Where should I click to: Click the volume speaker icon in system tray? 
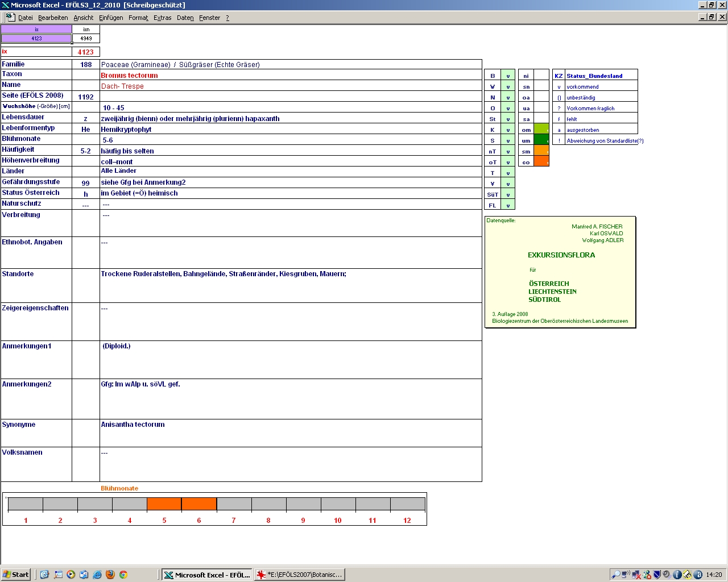[667, 575]
